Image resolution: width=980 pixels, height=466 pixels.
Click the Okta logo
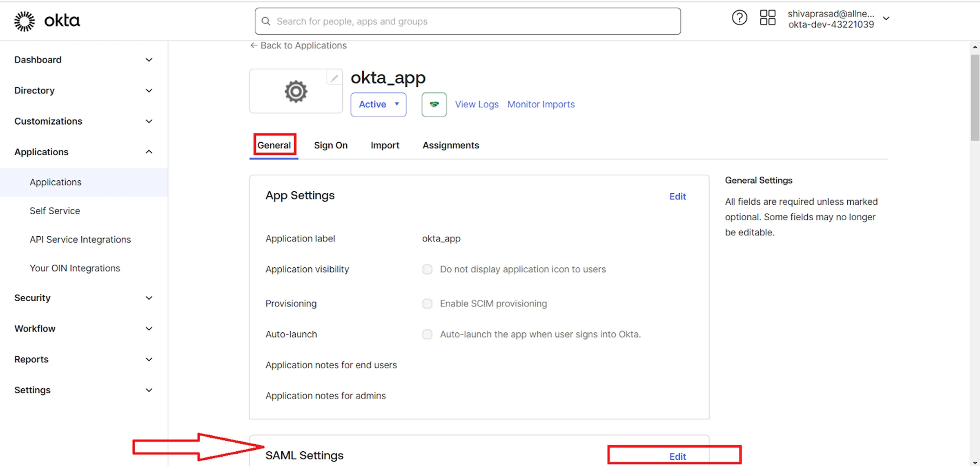coord(47,21)
